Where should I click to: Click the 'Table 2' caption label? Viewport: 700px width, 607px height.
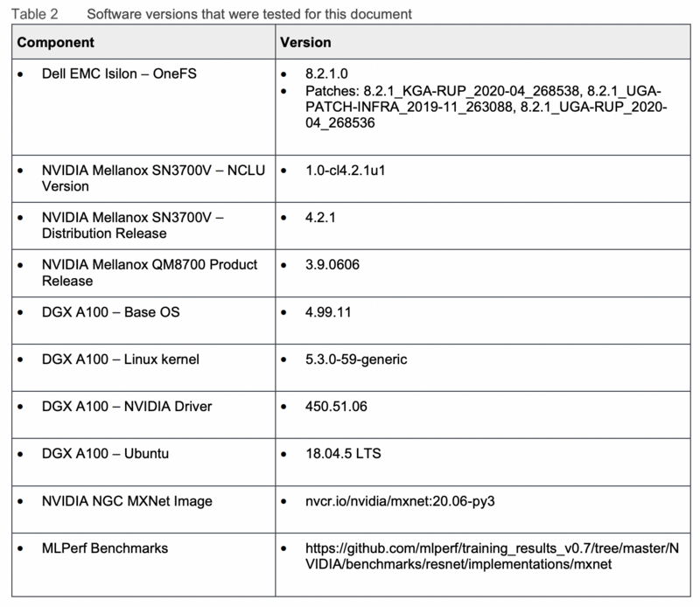[x=34, y=14]
